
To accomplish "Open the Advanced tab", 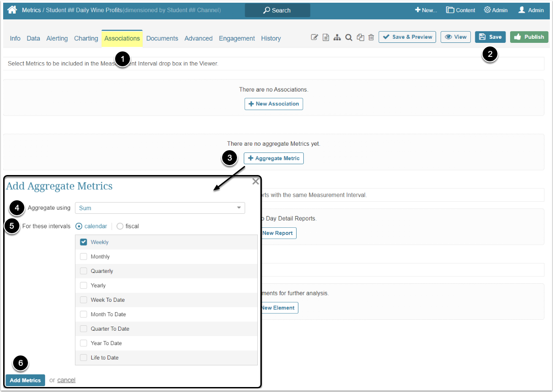I will pos(198,38).
